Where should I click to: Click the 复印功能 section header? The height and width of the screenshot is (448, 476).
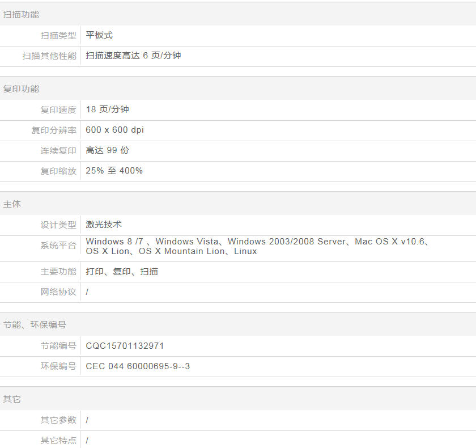pyautogui.click(x=21, y=89)
